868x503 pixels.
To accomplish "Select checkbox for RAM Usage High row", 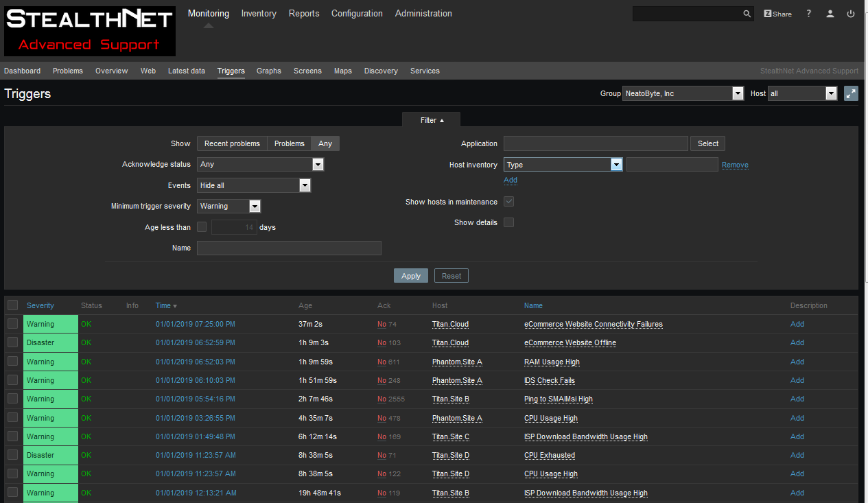I will [x=13, y=362].
